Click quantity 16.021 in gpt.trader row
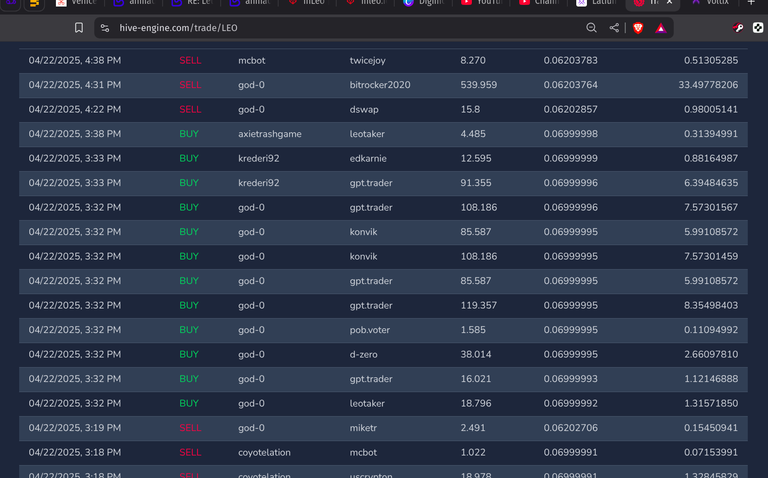The height and width of the screenshot is (478, 768). point(476,379)
